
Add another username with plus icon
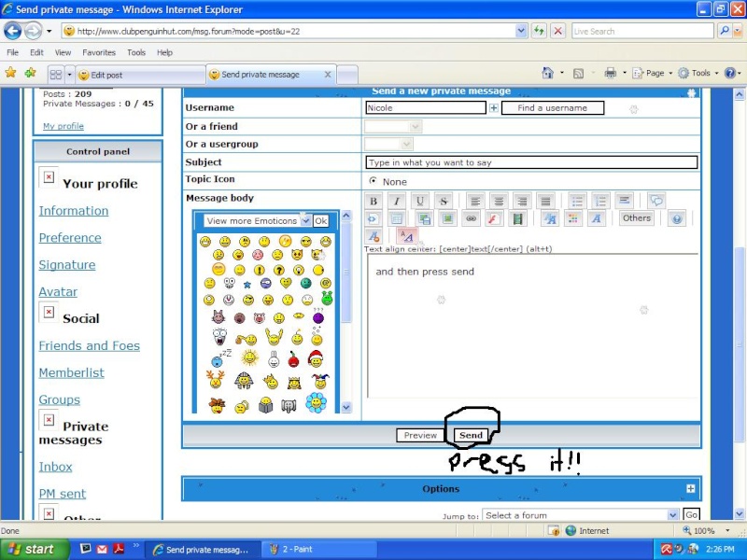(x=494, y=108)
